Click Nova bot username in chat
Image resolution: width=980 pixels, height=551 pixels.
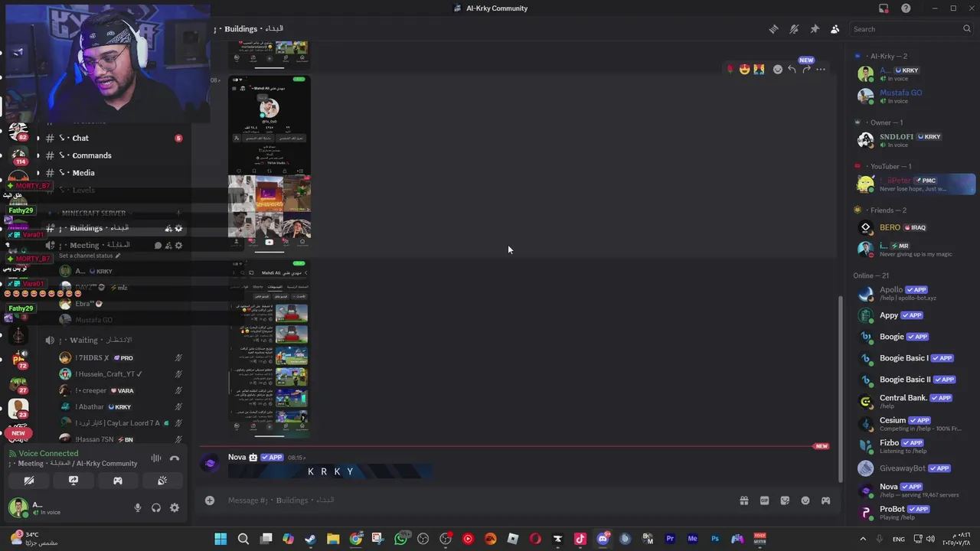[237, 457]
